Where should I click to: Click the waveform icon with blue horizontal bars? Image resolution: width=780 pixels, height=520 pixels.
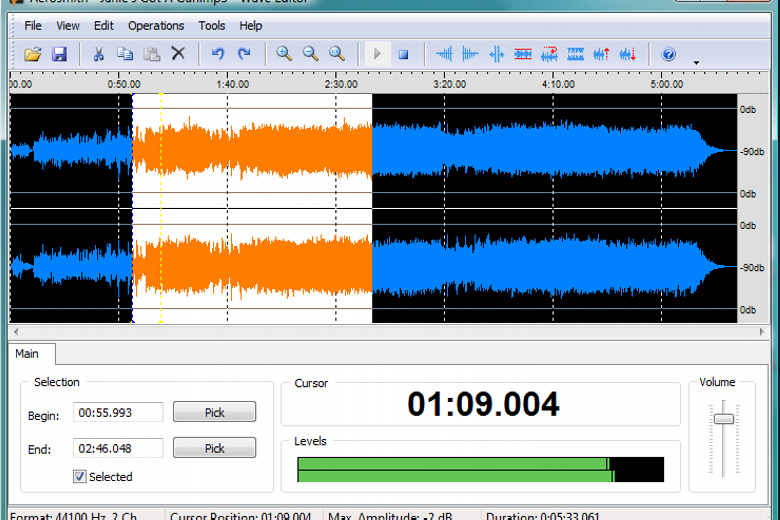point(576,54)
